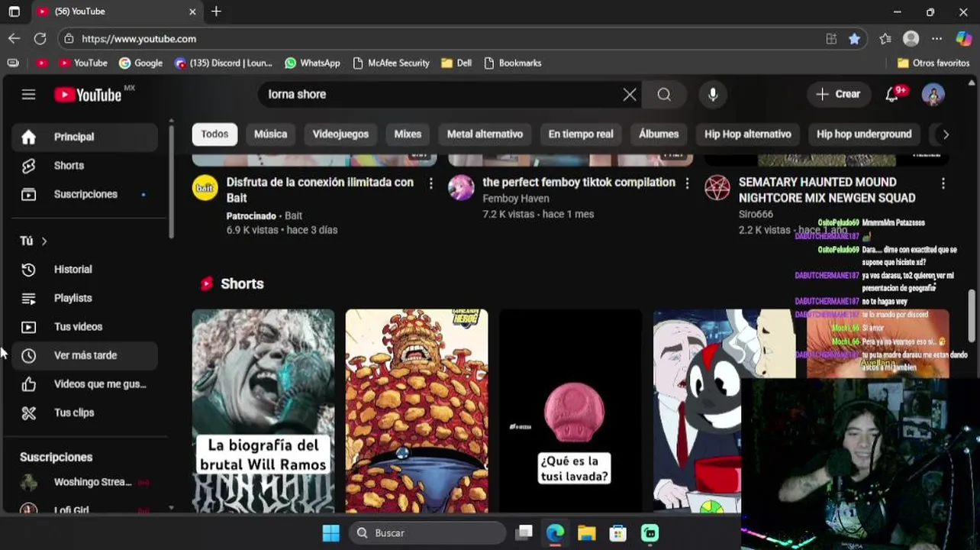Show more filter chips with right arrow
Viewport: 980px width, 550px height.
click(946, 134)
